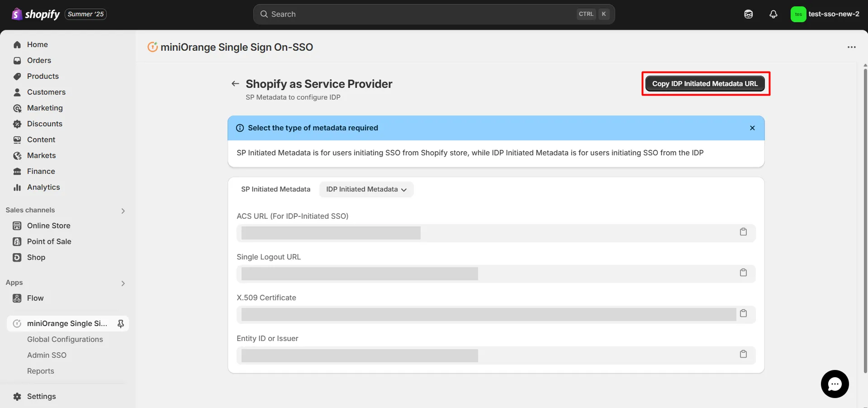868x408 pixels.
Task: Click the Finance bank icon
Action: pos(17,171)
